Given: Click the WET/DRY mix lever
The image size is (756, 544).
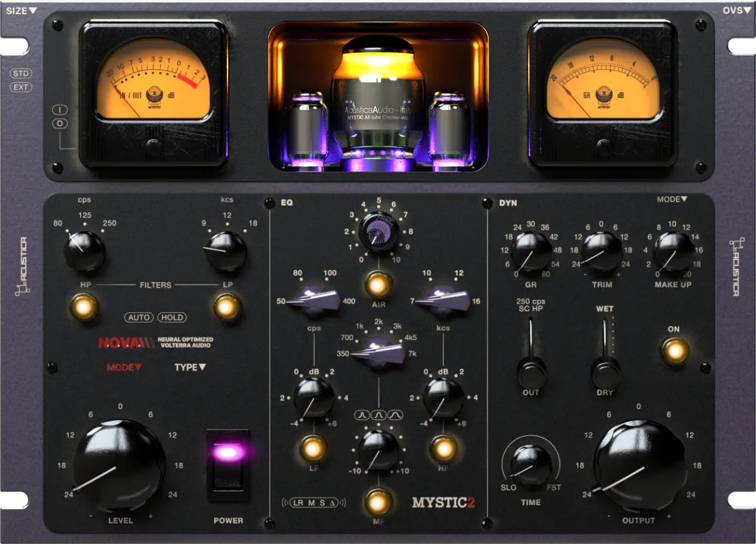Looking at the screenshot, I should tap(605, 354).
